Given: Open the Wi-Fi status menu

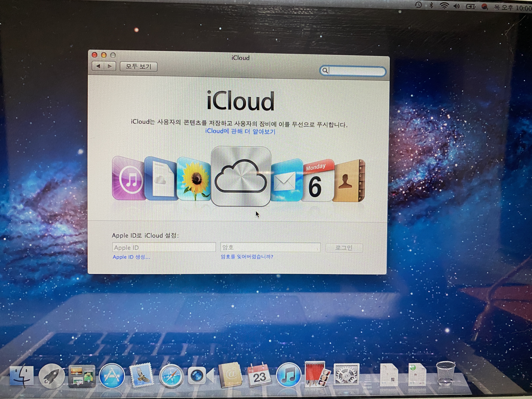Looking at the screenshot, I should [x=444, y=6].
